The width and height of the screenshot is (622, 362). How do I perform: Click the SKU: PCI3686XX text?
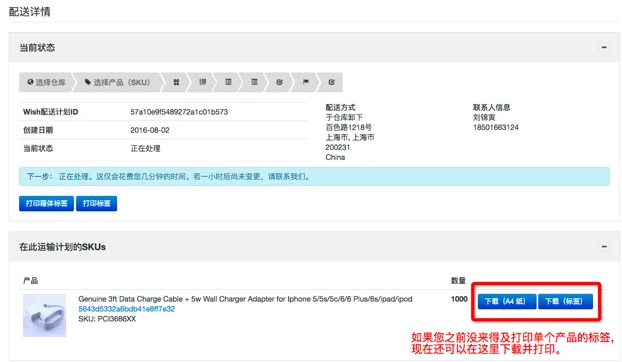(x=107, y=319)
